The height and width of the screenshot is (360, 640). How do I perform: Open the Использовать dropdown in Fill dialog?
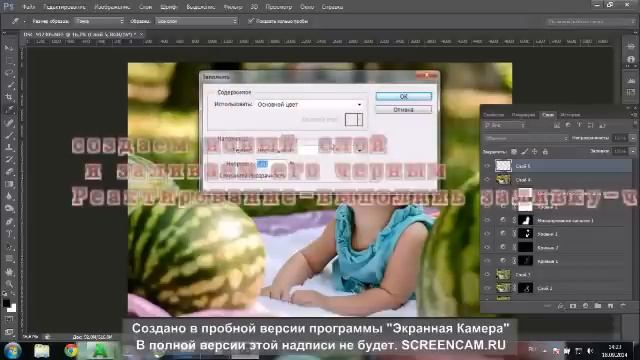[x=309, y=105]
